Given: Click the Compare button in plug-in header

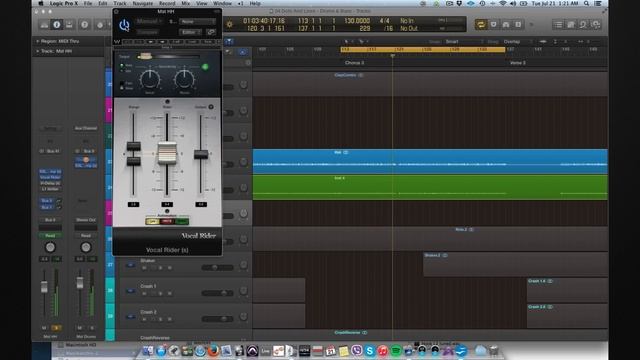Looking at the screenshot, I should [x=147, y=32].
